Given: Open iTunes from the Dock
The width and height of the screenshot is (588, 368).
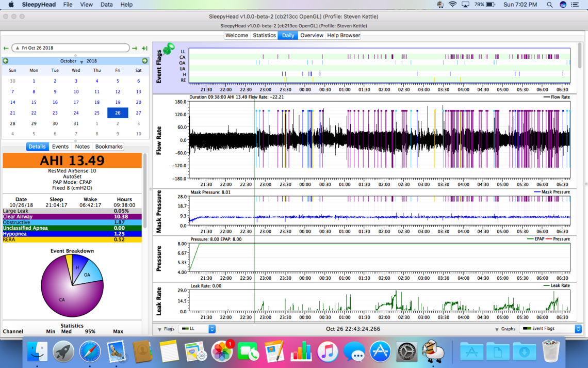Looking at the screenshot, I should pyautogui.click(x=328, y=351).
